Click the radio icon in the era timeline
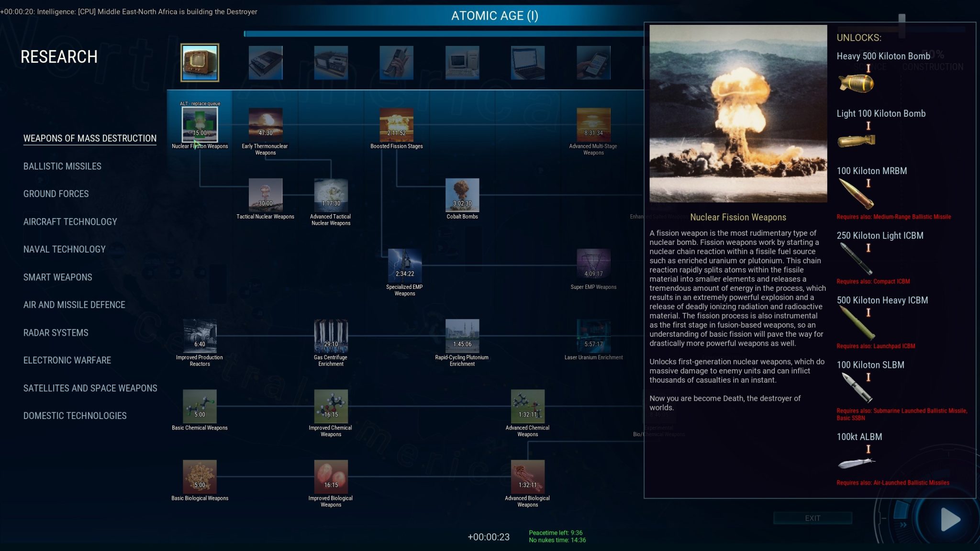 [200, 63]
